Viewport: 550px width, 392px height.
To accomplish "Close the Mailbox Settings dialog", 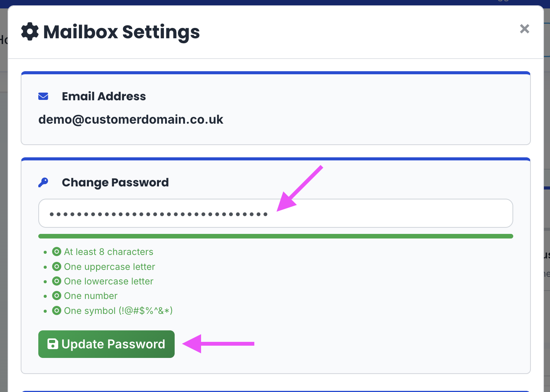I will tap(524, 29).
